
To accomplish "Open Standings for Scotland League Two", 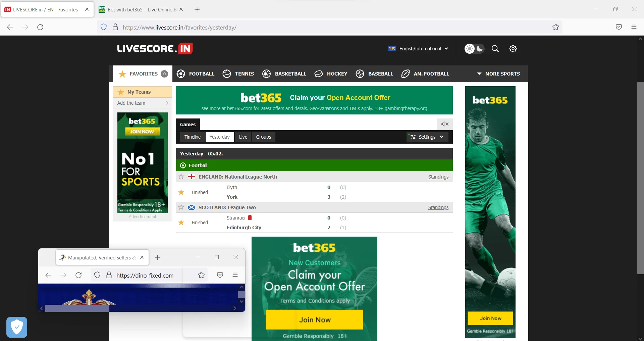I will point(438,207).
